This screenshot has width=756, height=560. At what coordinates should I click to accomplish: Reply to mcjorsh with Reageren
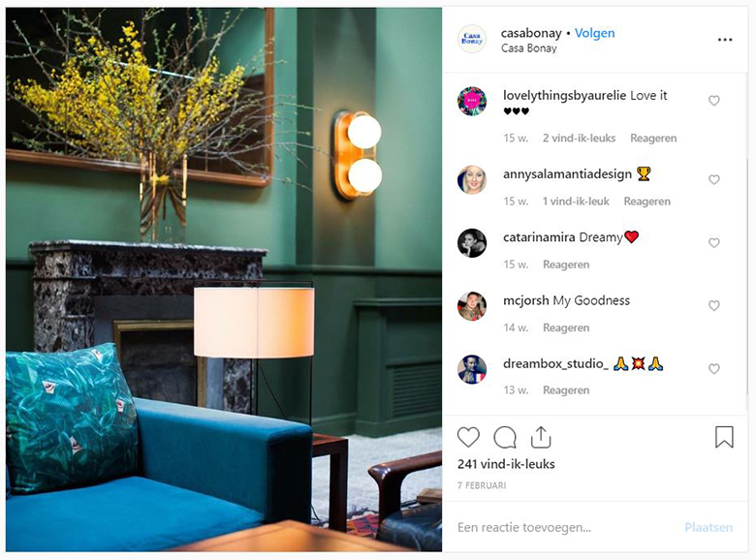tap(566, 327)
